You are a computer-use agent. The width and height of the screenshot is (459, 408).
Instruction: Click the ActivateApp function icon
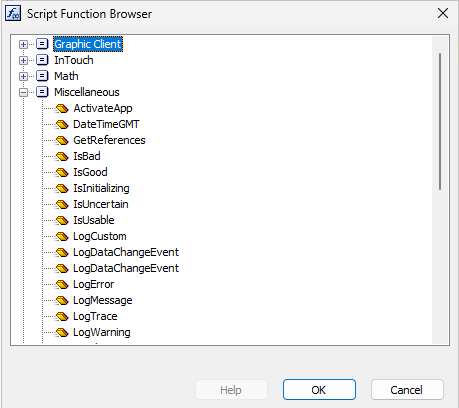(62, 108)
